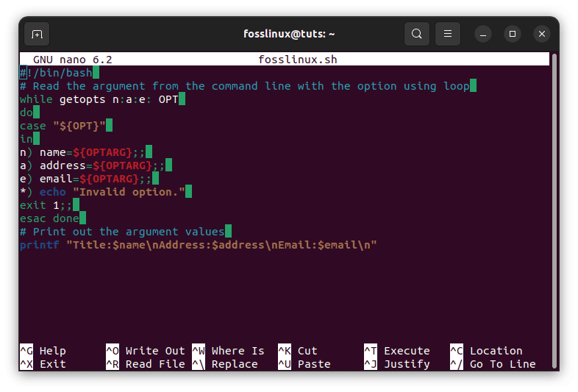Screen dimensions: 578x392
Task: Click the ^T Execute shortcut
Action: coord(397,351)
